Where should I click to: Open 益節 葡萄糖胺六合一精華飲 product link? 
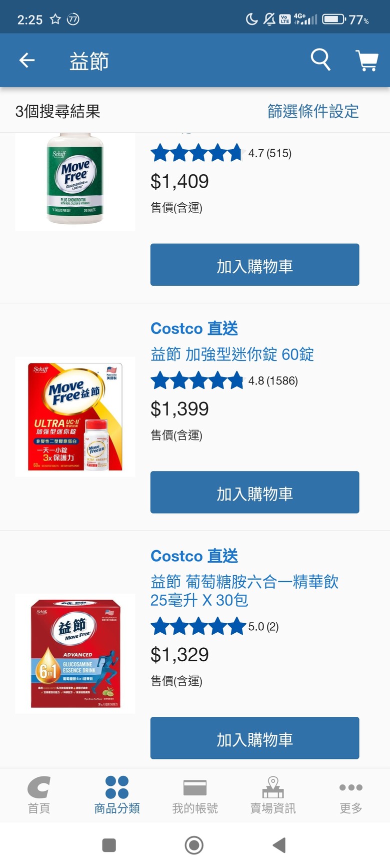pos(244,591)
